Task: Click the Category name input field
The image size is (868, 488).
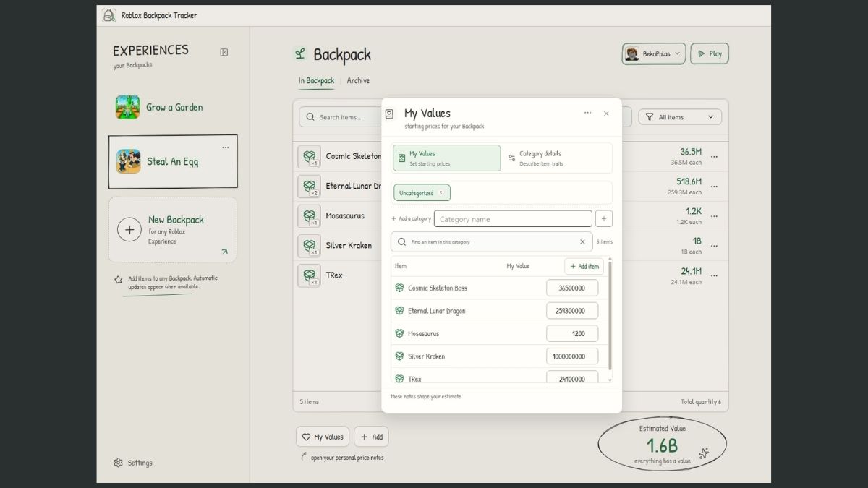Action: click(513, 219)
